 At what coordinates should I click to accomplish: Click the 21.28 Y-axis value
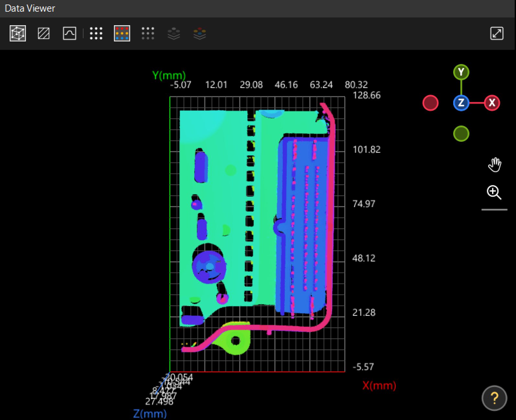tap(364, 313)
